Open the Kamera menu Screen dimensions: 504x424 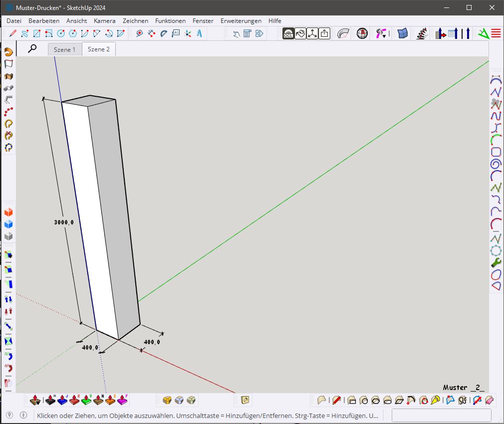pyautogui.click(x=104, y=21)
